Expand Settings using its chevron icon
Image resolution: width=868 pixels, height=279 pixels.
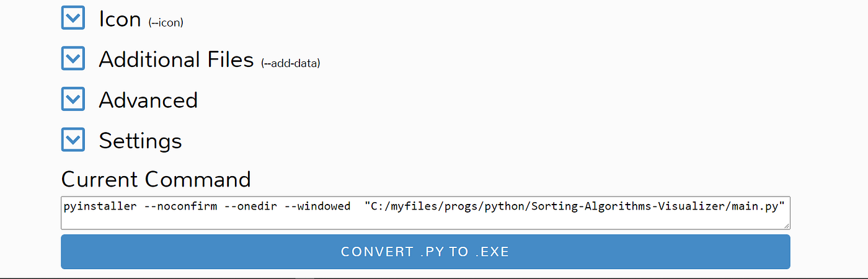73,139
